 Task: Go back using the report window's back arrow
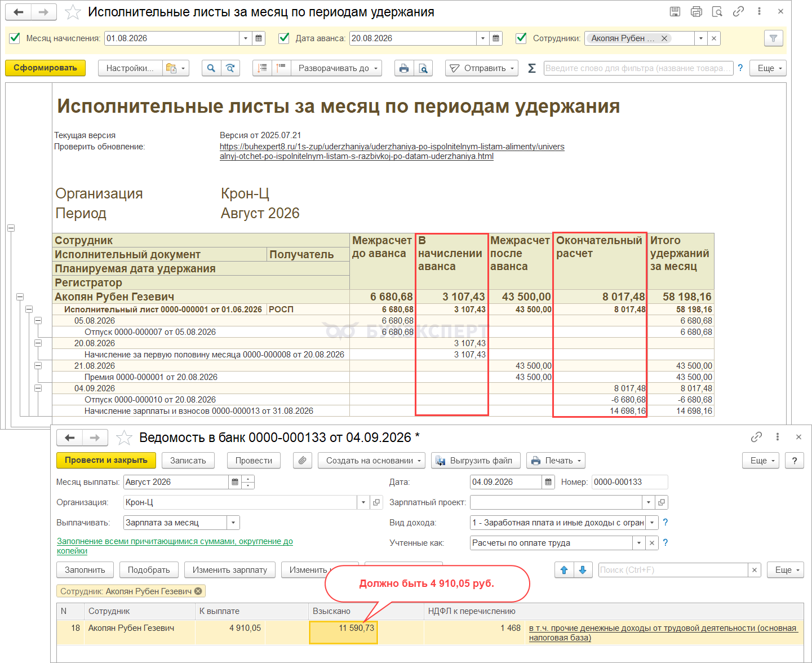click(x=19, y=12)
